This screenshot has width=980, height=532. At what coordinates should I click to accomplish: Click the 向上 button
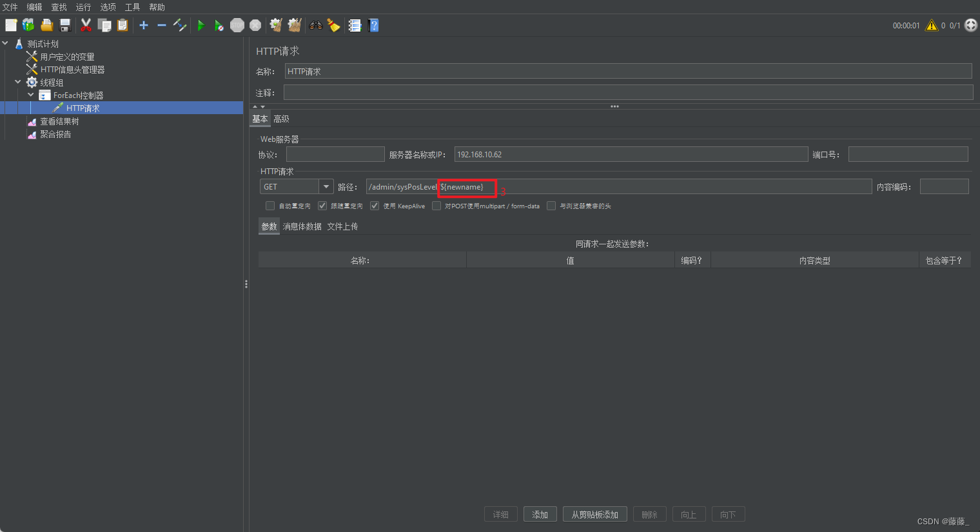[689, 515]
